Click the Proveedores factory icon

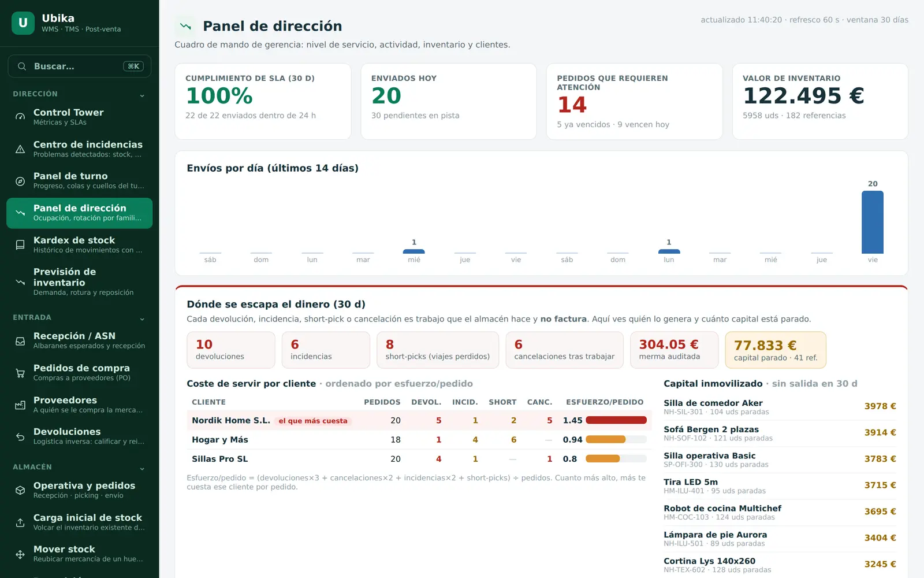20,405
